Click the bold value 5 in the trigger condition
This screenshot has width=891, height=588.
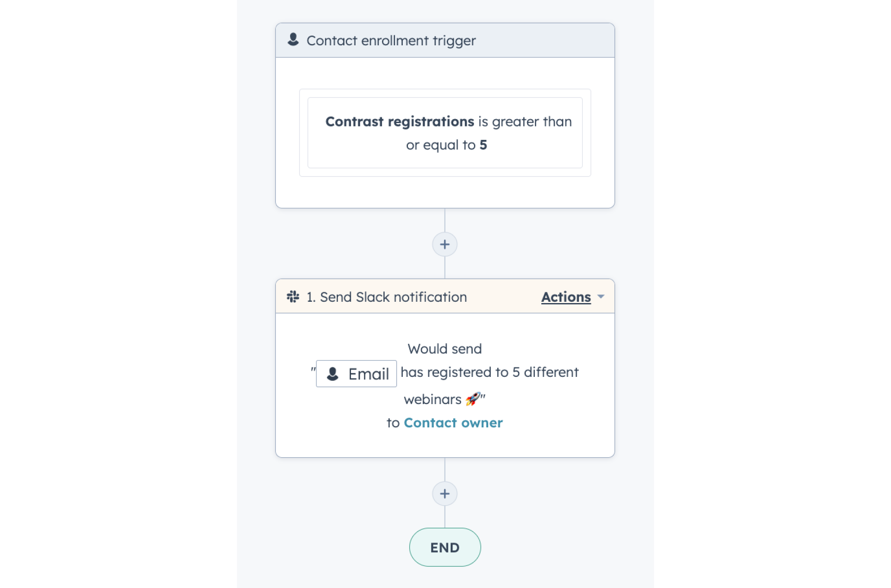(x=484, y=145)
